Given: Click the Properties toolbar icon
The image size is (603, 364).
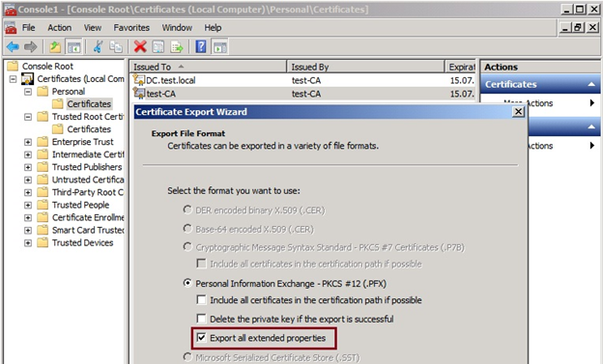Looking at the screenshot, I should [158, 47].
